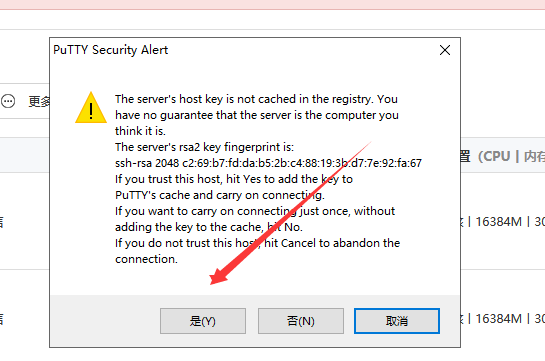Close the PuTTY Security Alert dialog
The image size is (545, 361).
click(445, 50)
